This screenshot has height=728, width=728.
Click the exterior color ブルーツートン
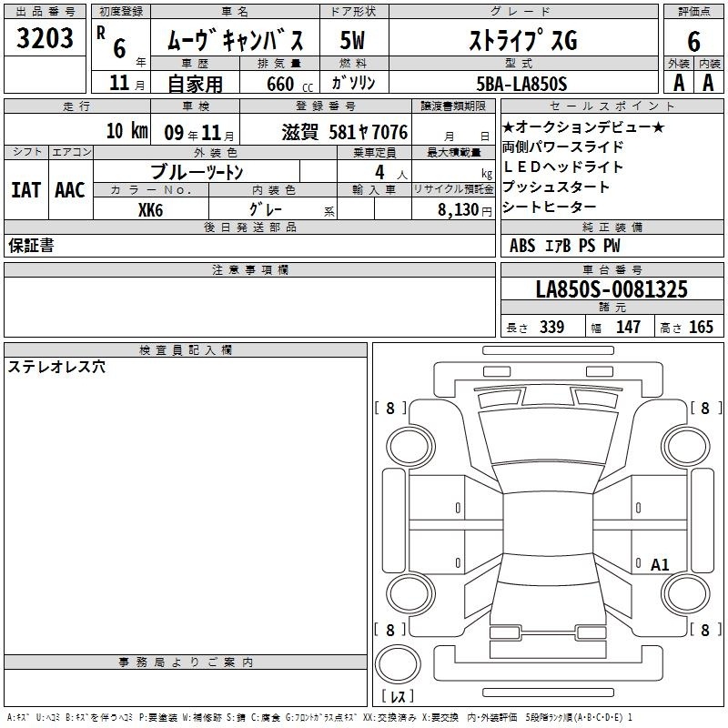click(197, 172)
